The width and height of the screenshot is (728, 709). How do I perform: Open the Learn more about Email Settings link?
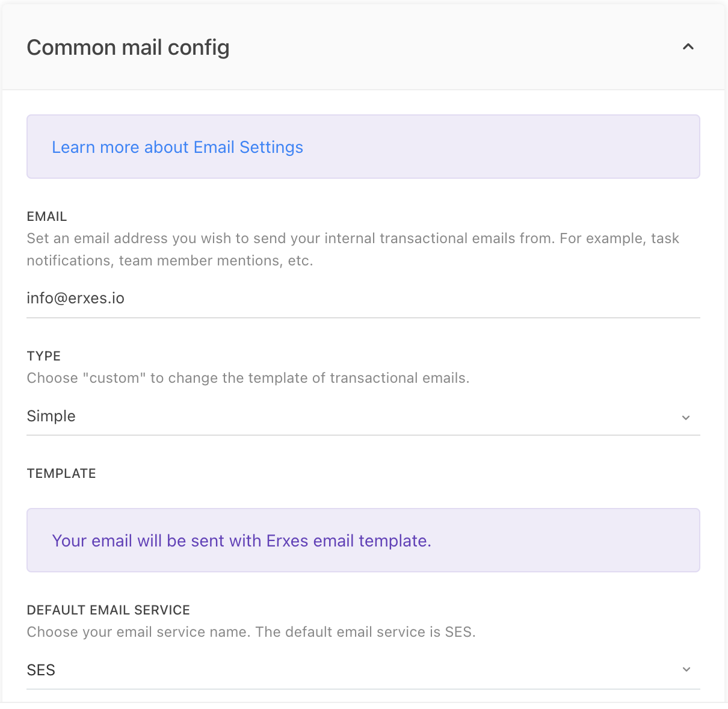(177, 147)
